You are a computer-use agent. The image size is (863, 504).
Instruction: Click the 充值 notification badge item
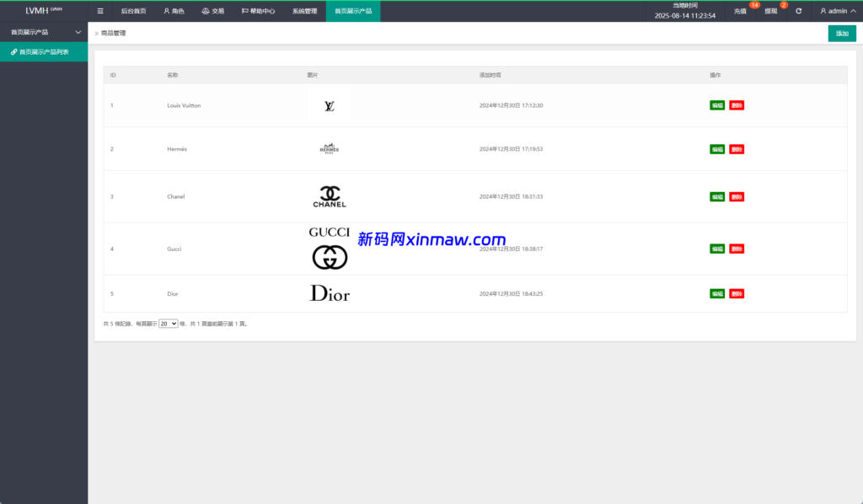pyautogui.click(x=740, y=11)
